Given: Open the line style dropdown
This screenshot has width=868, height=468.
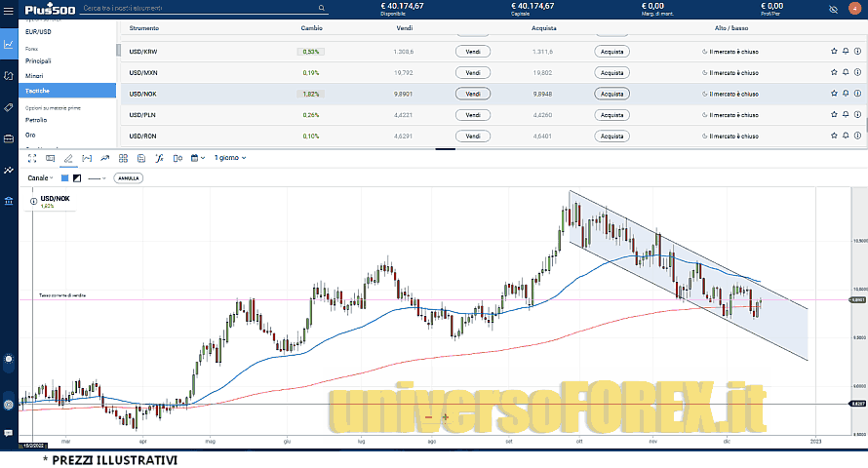Looking at the screenshot, I should point(98,178).
